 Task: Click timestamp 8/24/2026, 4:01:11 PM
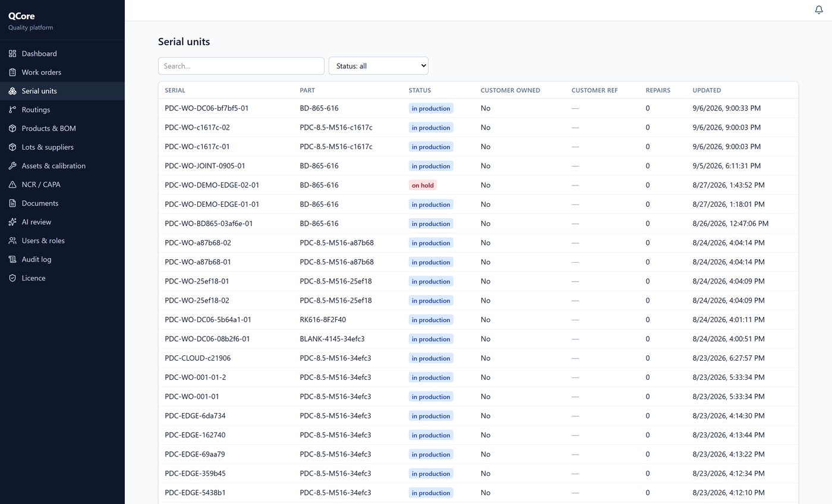pyautogui.click(x=729, y=320)
